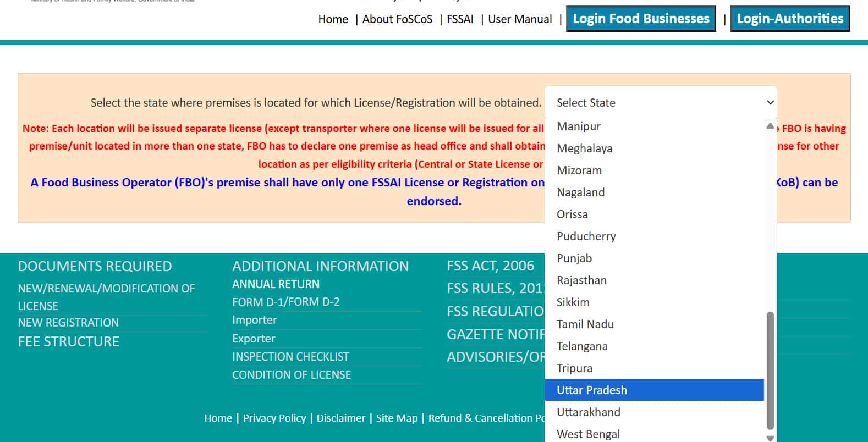Select Meghalaya in the state list
Screen dimensions: 868x442
(x=655, y=148)
